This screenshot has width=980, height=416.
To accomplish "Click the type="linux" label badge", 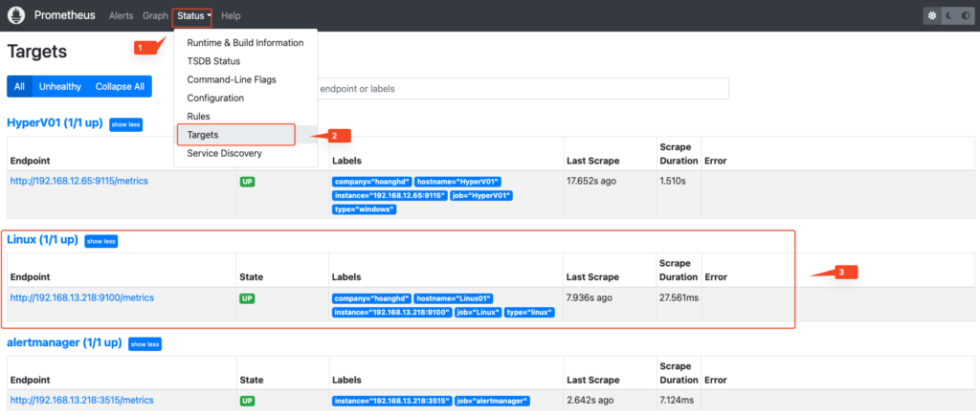I will click(529, 313).
